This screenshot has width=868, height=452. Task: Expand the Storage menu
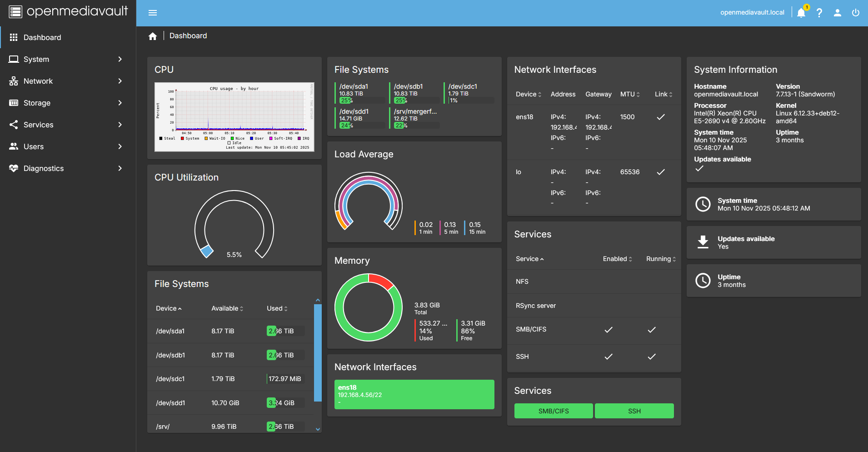(68, 103)
